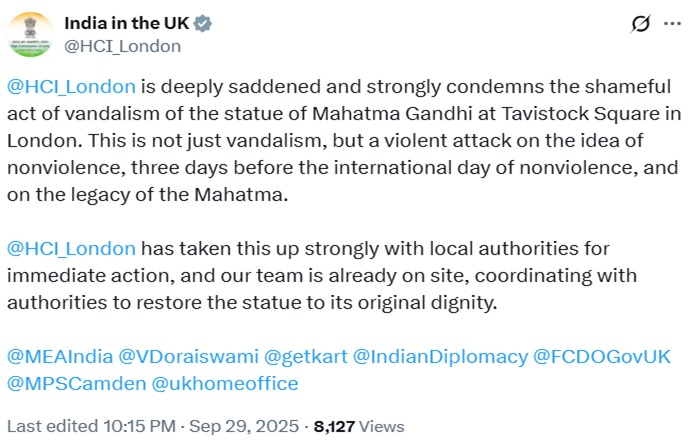Open the 8,127 Views count
This screenshot has width=690, height=443.
click(359, 425)
